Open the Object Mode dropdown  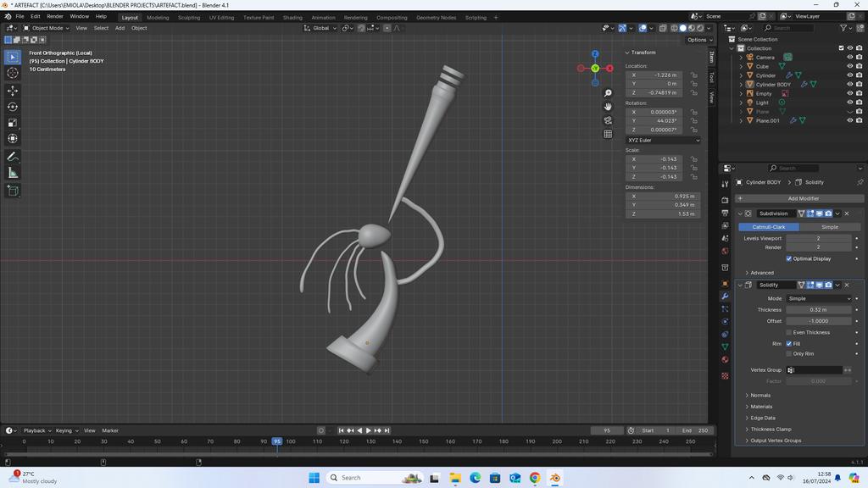click(x=46, y=28)
